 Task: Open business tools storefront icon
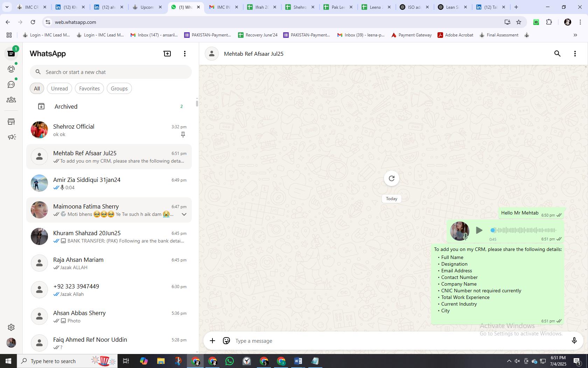click(11, 122)
